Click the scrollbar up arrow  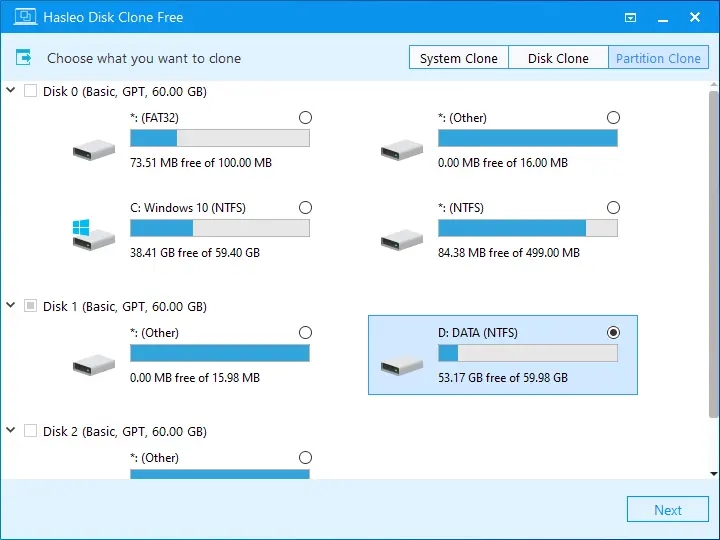(714, 85)
